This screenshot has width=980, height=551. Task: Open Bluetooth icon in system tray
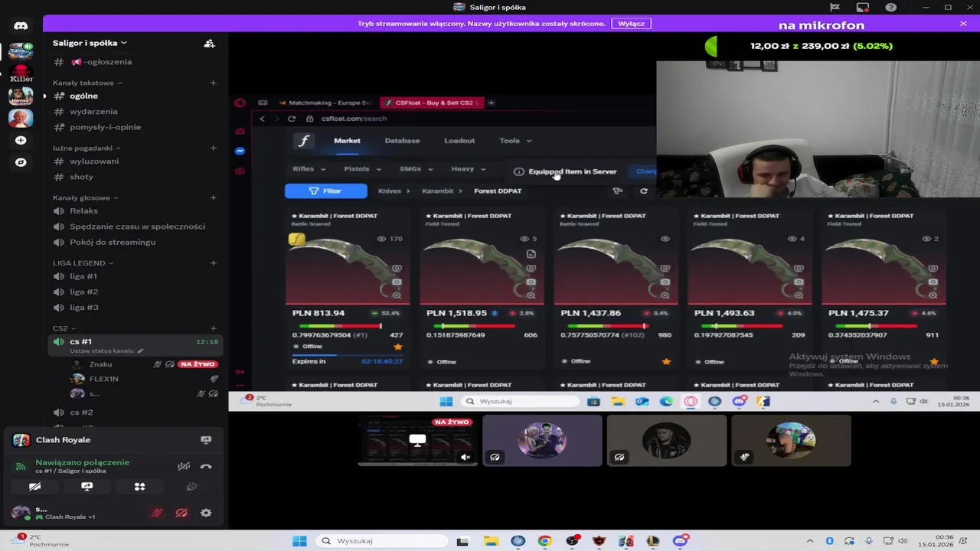(x=830, y=541)
